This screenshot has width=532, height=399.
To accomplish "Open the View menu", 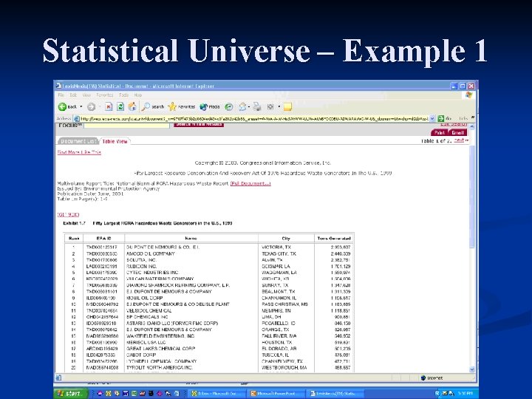I will 86,95.
